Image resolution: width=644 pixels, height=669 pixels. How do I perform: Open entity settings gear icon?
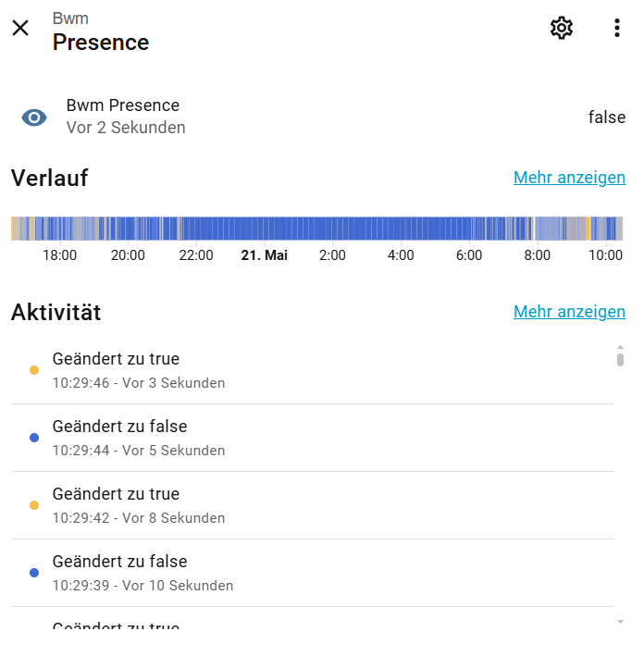pyautogui.click(x=562, y=28)
